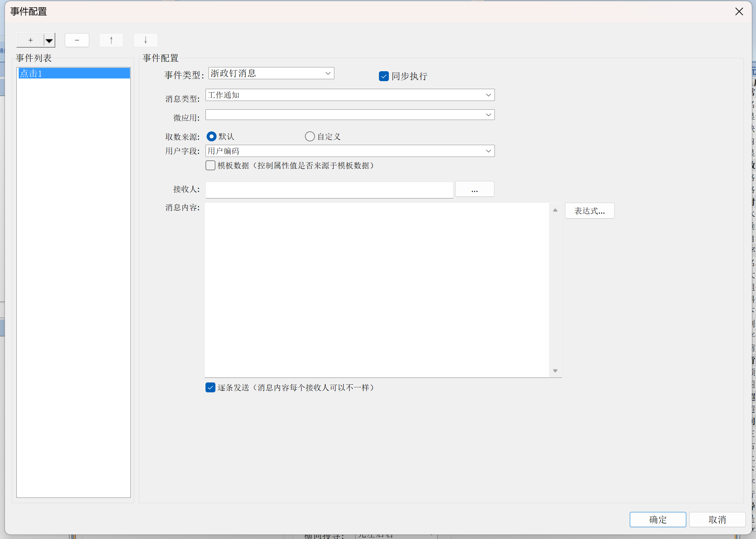The width and height of the screenshot is (756, 539).
Task: Click into the 接收人 input field
Action: (x=329, y=189)
